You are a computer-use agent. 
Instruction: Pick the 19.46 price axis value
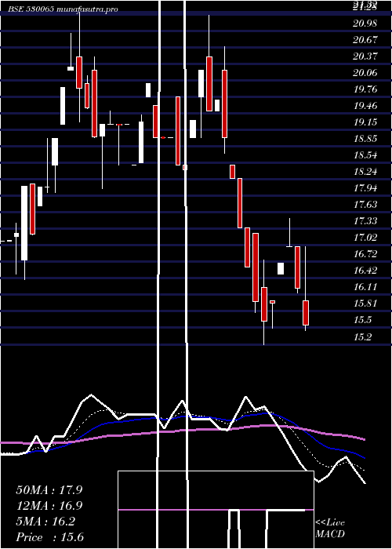pos(365,106)
